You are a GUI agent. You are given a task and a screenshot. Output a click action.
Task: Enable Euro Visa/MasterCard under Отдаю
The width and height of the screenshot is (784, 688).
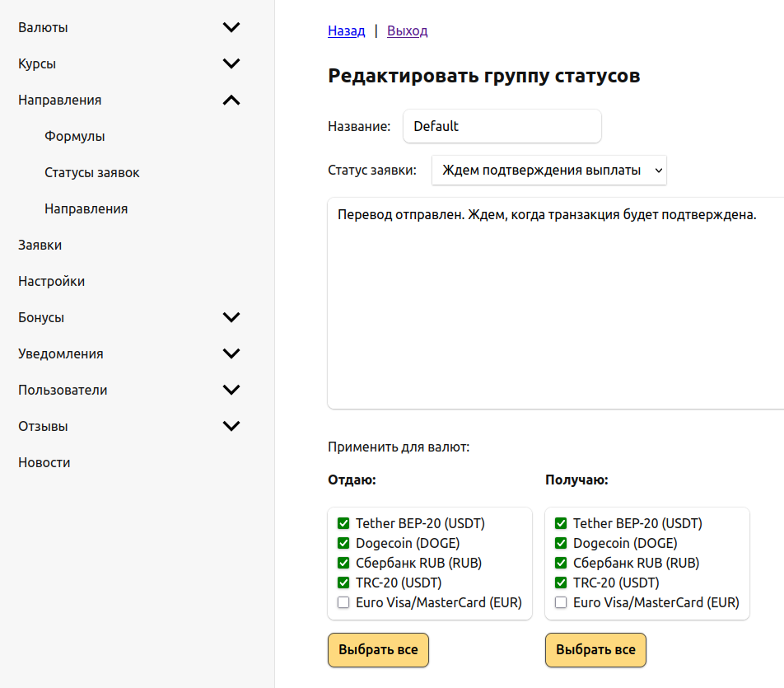[343, 602]
